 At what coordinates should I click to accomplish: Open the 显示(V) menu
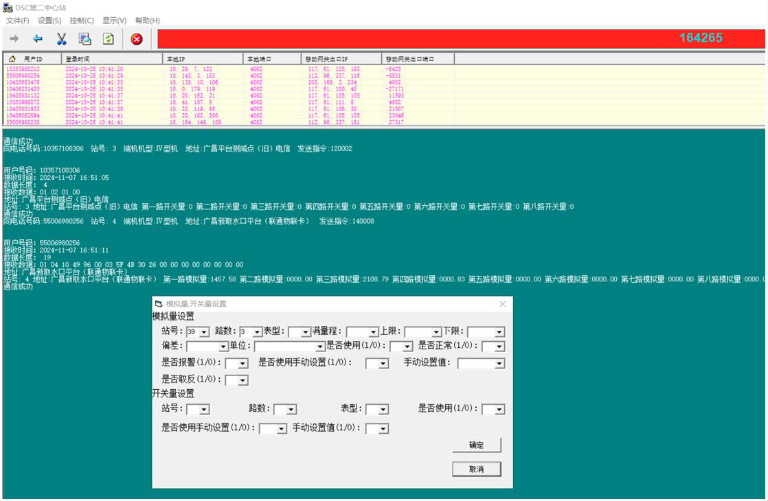[x=114, y=21]
